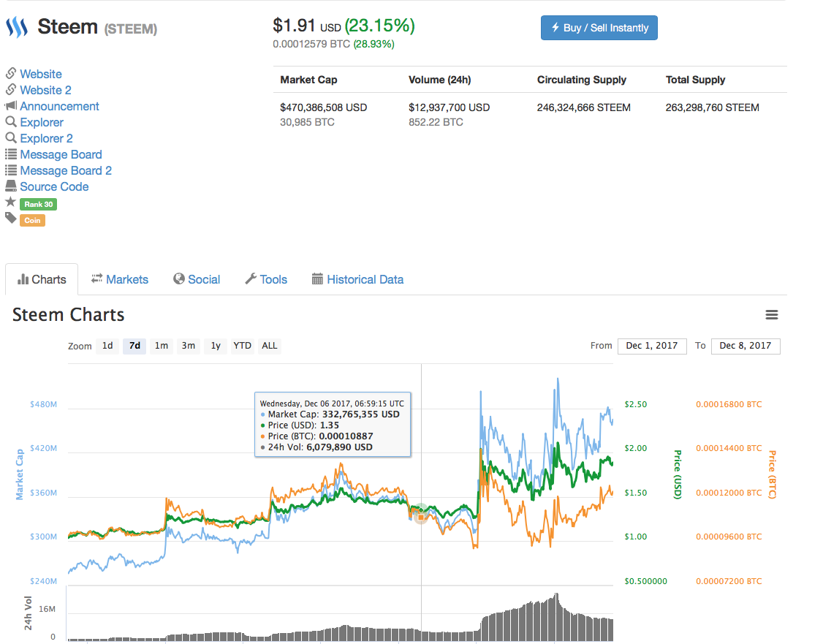Switch to the Markets tab
Image resolution: width=823 pixels, height=644 pixels.
click(120, 279)
